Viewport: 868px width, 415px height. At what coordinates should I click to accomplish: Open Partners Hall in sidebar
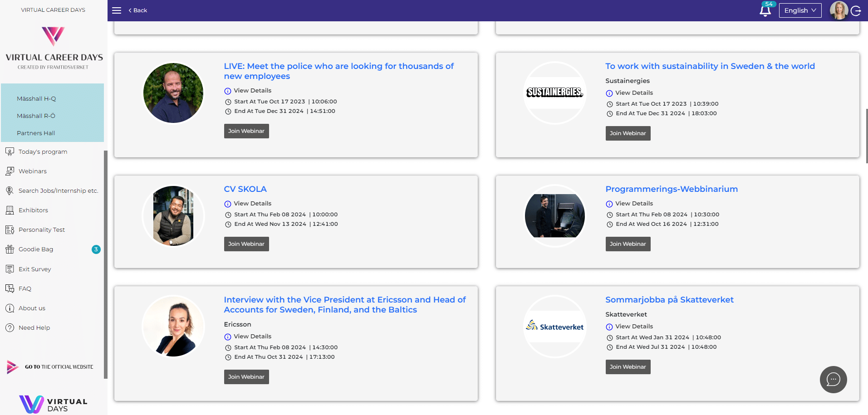tap(36, 133)
